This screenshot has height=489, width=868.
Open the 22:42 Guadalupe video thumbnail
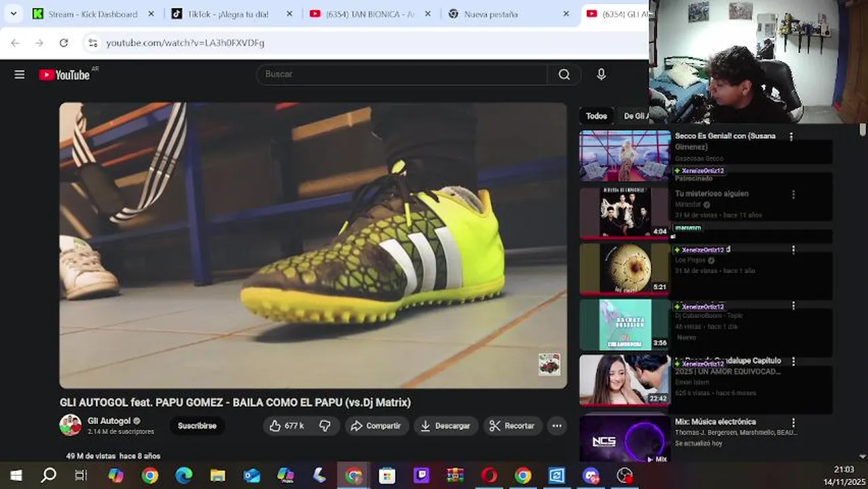625,380
